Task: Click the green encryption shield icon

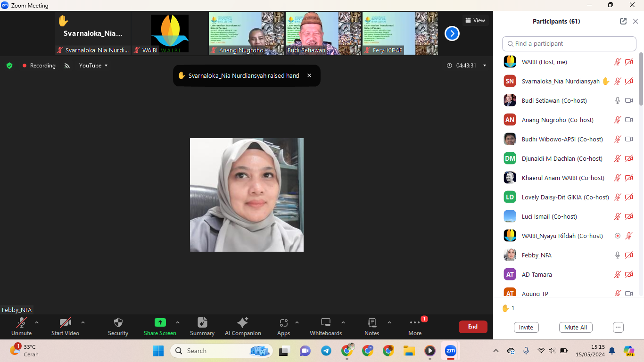Action: [9, 66]
